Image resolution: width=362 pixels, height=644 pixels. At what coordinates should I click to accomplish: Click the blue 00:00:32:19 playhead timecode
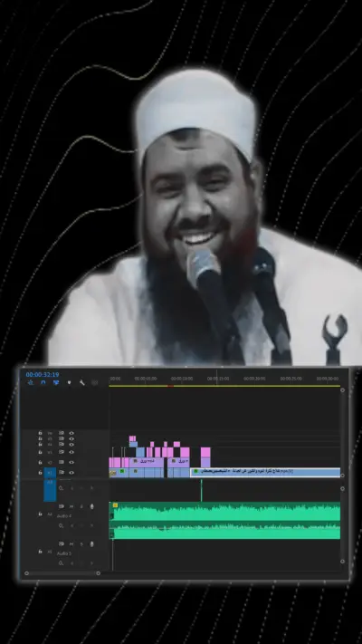coord(43,375)
